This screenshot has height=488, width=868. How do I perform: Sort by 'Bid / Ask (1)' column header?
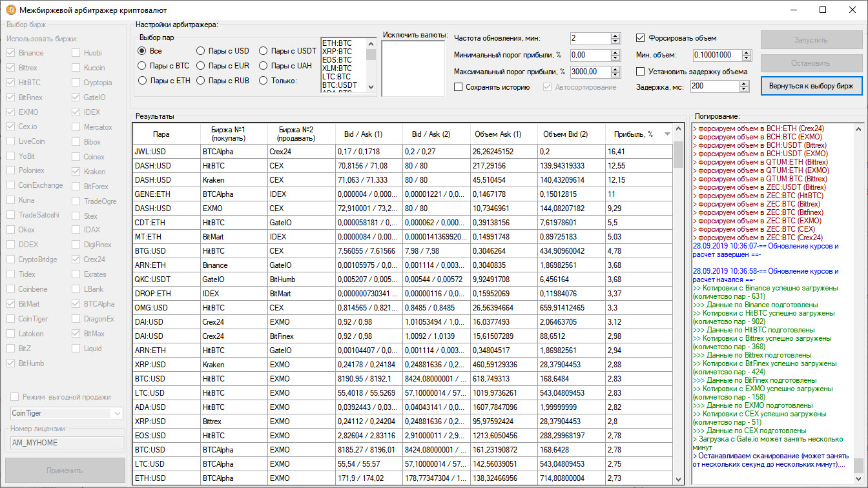[369, 134]
